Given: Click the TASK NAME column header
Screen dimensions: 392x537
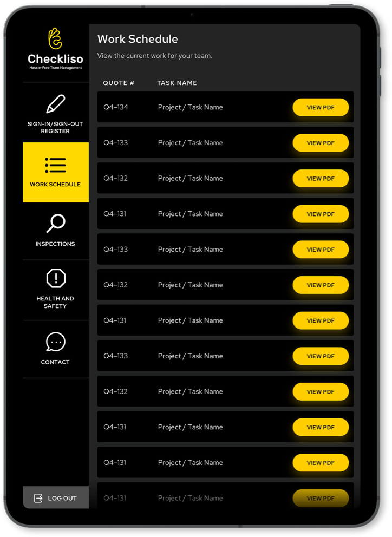Looking at the screenshot, I should point(177,83).
